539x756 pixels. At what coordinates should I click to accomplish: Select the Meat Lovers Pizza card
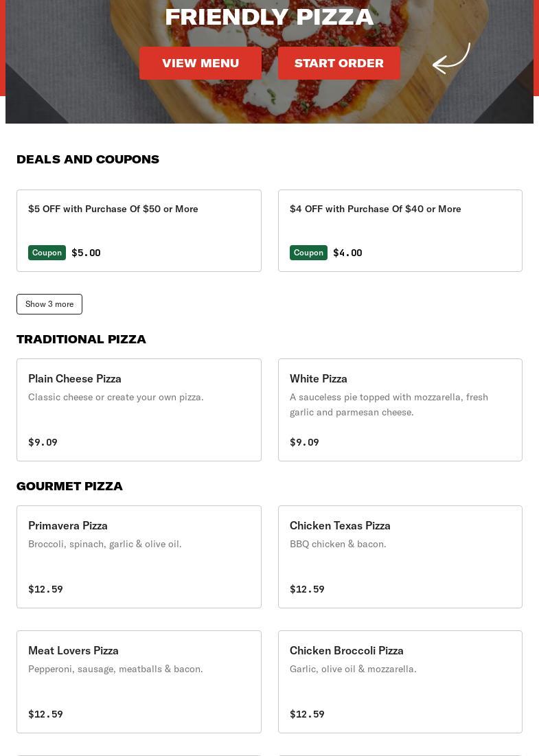[139, 682]
